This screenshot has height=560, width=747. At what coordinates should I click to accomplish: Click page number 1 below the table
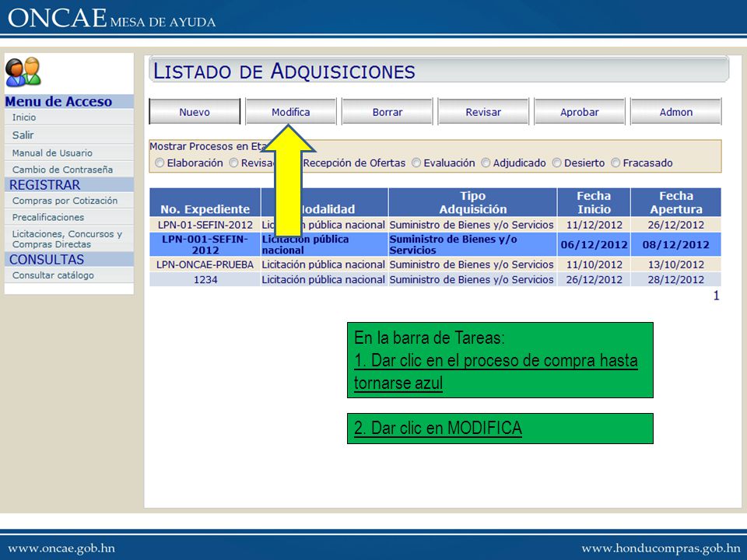tap(716, 296)
